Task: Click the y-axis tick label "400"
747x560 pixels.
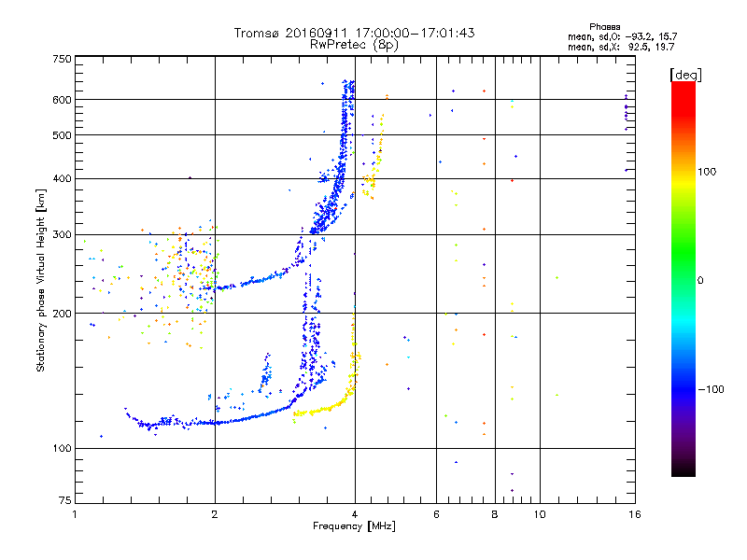Action: 62,179
